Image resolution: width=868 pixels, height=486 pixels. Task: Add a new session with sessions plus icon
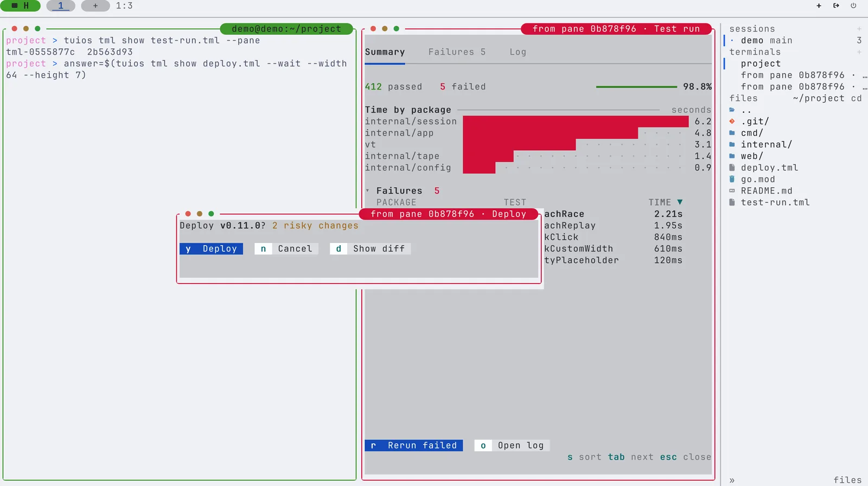(859, 29)
